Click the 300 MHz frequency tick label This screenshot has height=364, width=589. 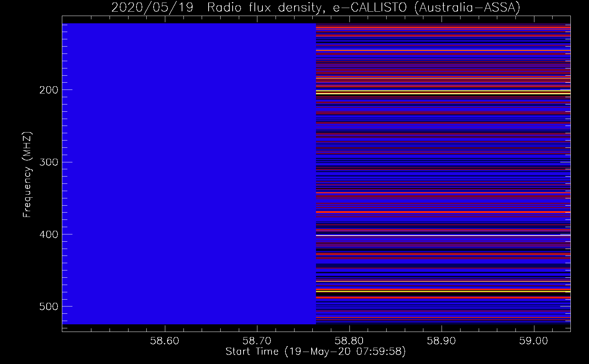tap(48, 162)
